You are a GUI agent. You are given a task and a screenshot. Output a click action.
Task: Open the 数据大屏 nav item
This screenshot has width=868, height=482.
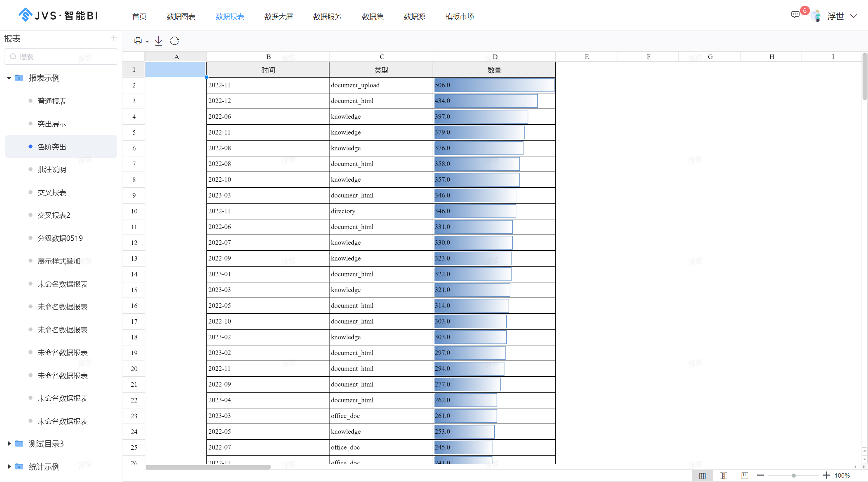(279, 16)
